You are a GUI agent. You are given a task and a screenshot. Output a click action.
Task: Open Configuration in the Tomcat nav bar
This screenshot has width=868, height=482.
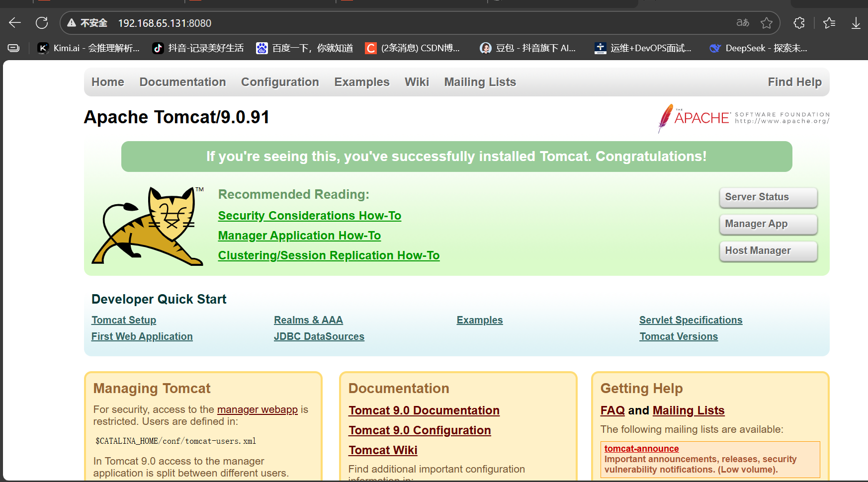pyautogui.click(x=280, y=82)
